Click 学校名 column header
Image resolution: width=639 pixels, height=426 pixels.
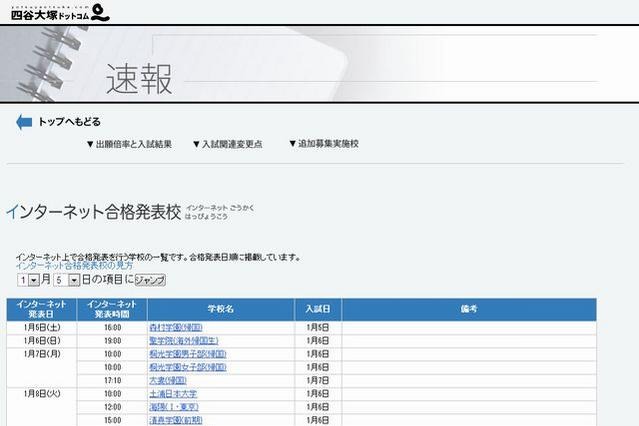point(220,309)
